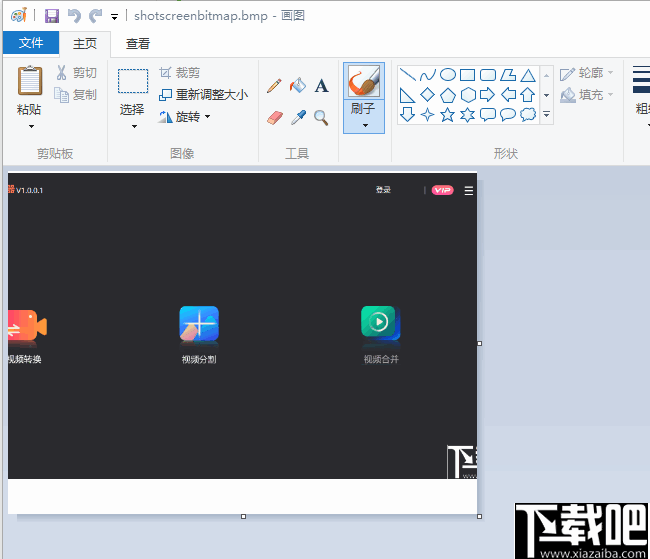Switch to the 主页 tab
Image resolution: width=650 pixels, height=559 pixels.
pos(85,44)
